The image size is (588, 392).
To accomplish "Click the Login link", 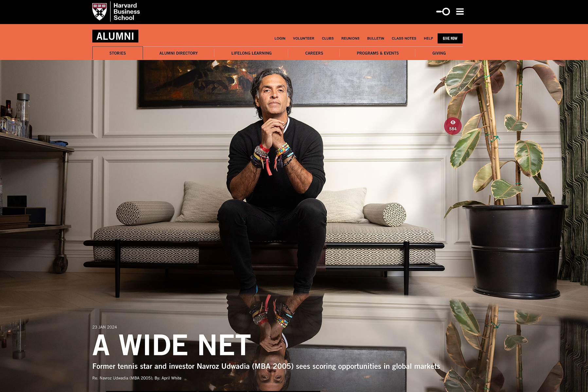I will tap(280, 39).
